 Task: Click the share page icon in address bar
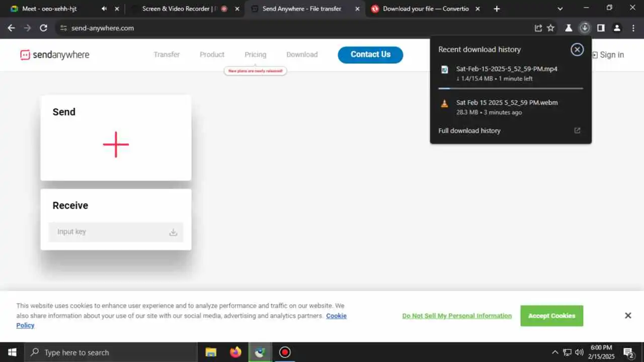[x=538, y=28]
